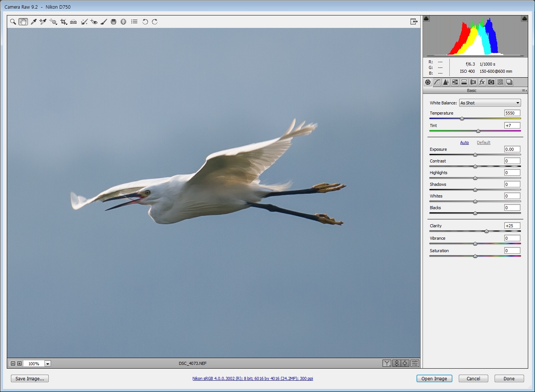Select the Zoom tool in toolbar

click(13, 22)
